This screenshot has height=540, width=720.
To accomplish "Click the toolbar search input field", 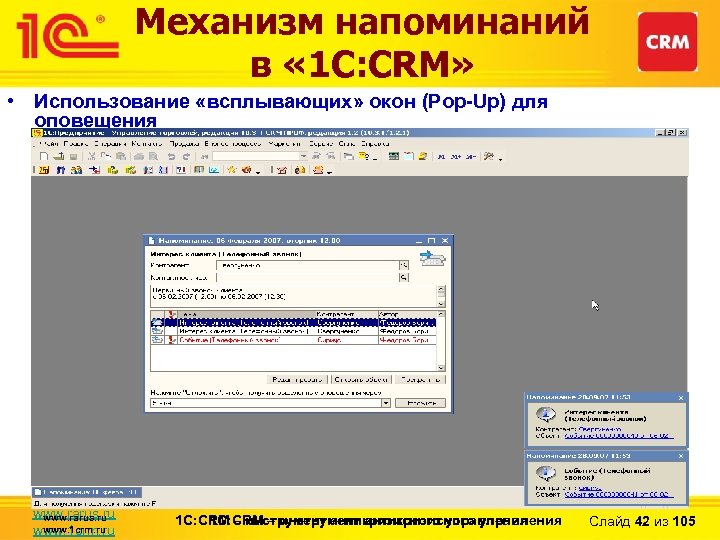I will click(x=256, y=157).
